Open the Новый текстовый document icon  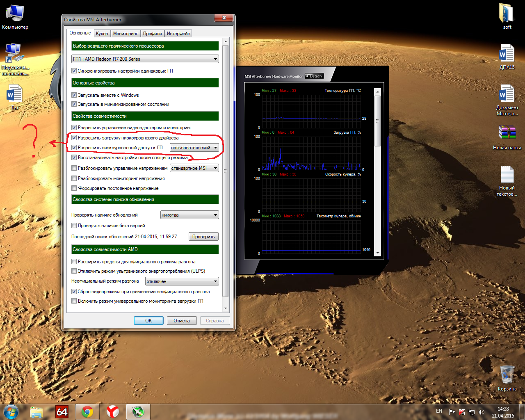coord(507,180)
